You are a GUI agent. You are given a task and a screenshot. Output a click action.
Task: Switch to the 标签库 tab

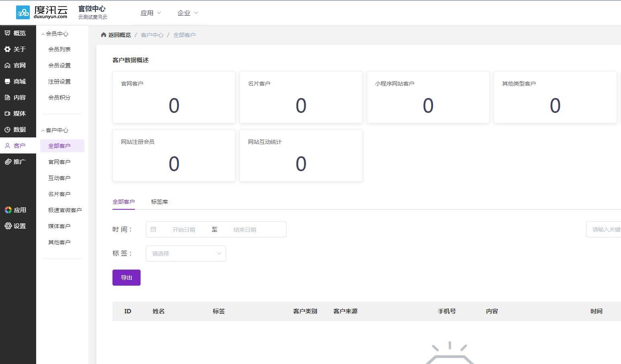click(x=159, y=202)
